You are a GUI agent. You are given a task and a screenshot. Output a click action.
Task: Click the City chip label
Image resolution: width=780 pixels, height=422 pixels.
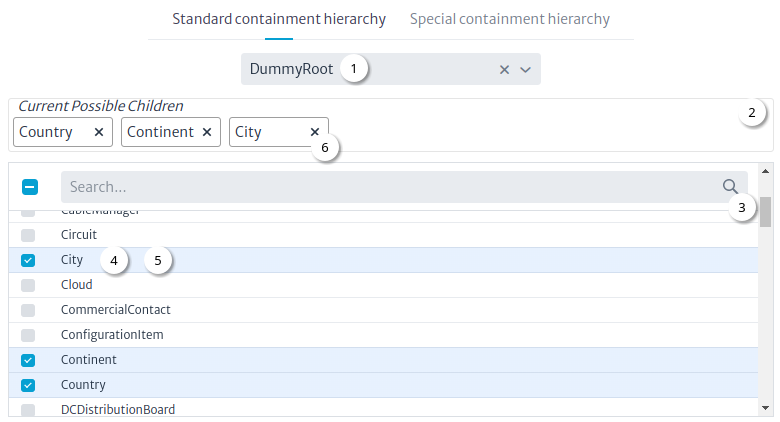(x=248, y=132)
